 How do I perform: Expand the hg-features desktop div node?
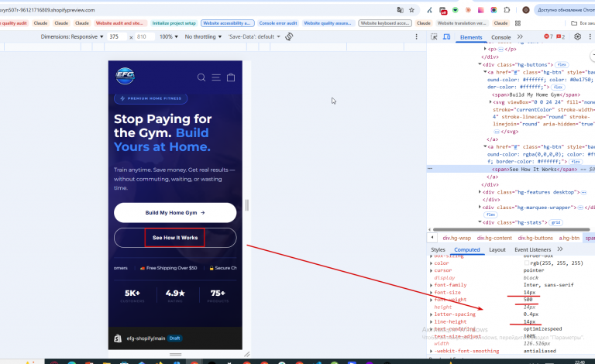click(480, 192)
